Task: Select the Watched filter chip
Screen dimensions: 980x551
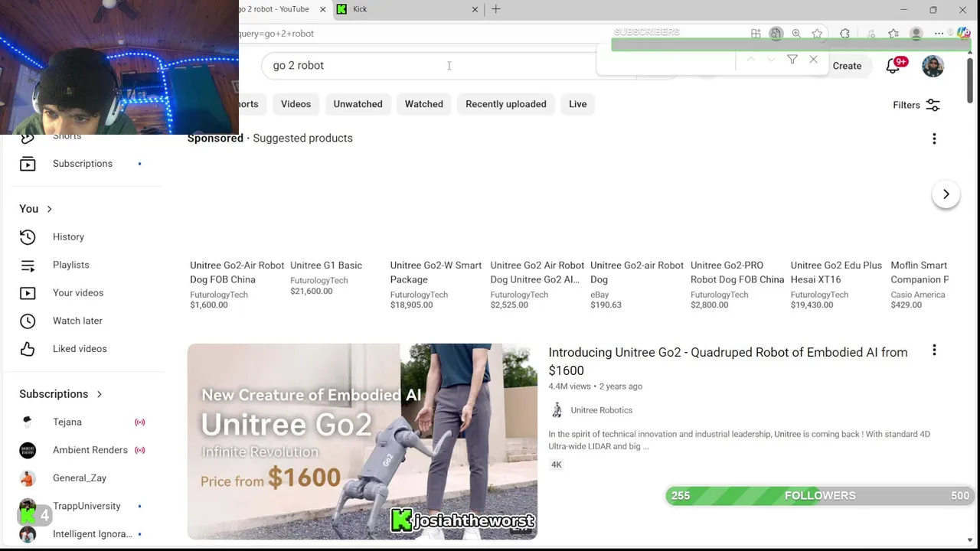Action: coord(423,104)
